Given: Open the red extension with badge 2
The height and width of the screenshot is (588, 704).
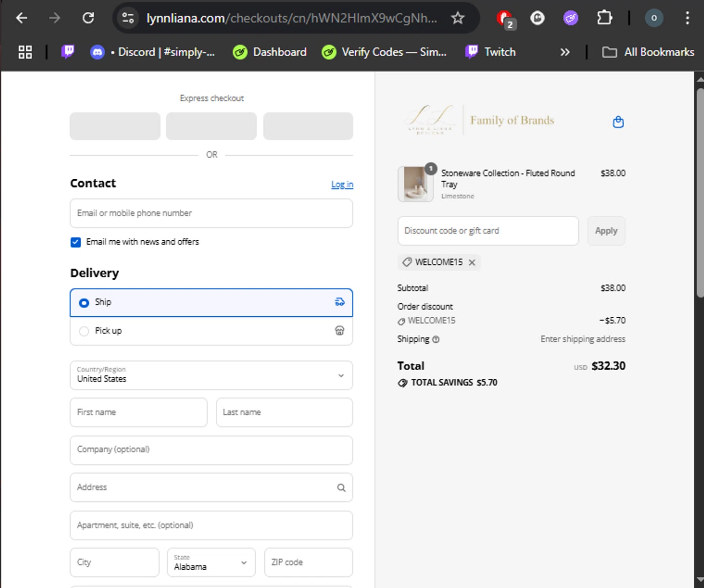Looking at the screenshot, I should (505, 19).
